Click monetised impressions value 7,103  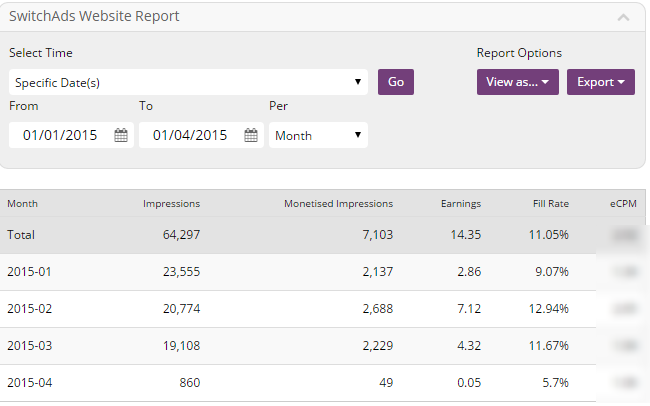pos(378,235)
